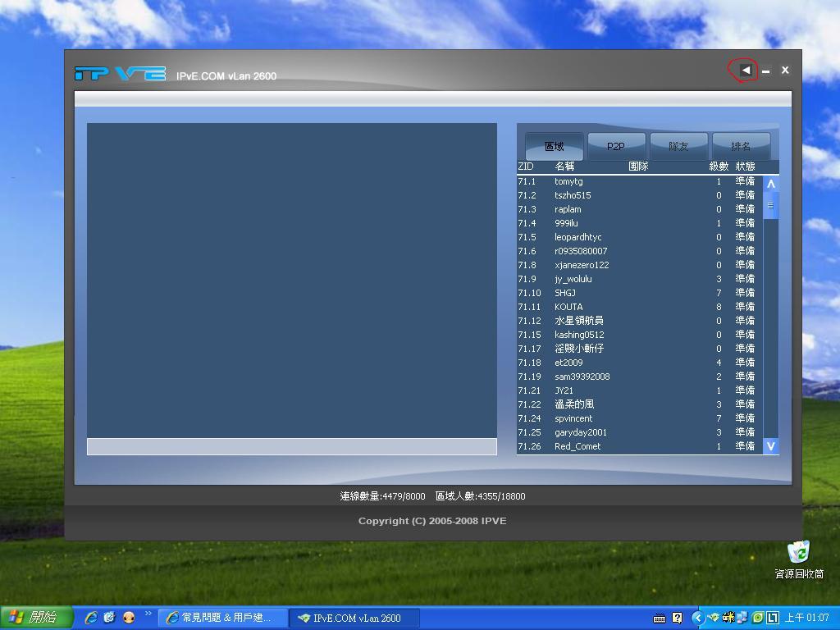840x630 pixels.
Task: Click the 準備 status of KOUTA row
Action: (745, 307)
